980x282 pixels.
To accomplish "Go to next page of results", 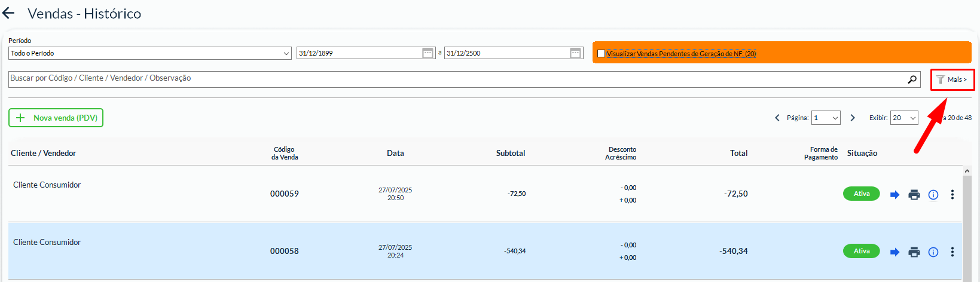I will click(x=853, y=118).
